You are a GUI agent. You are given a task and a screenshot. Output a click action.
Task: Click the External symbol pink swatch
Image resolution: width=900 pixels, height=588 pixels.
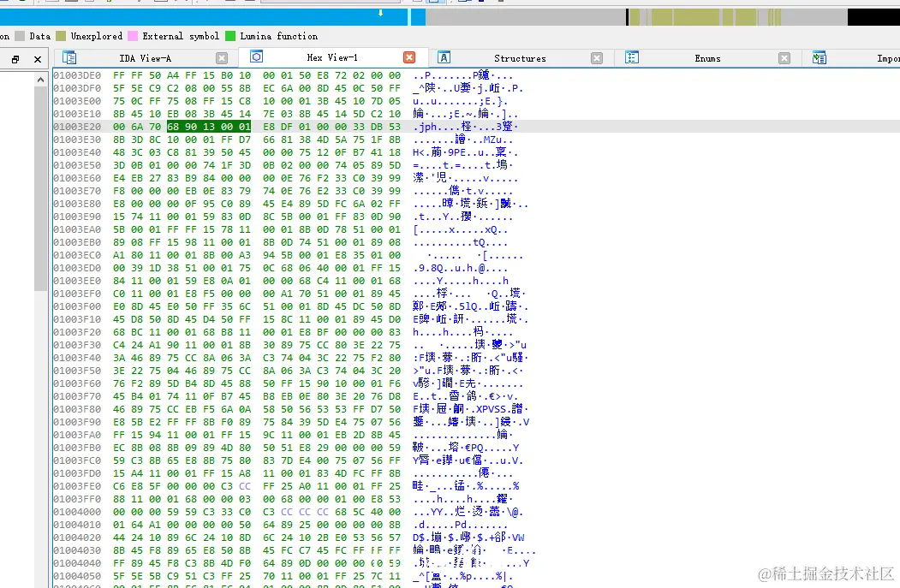[133, 36]
